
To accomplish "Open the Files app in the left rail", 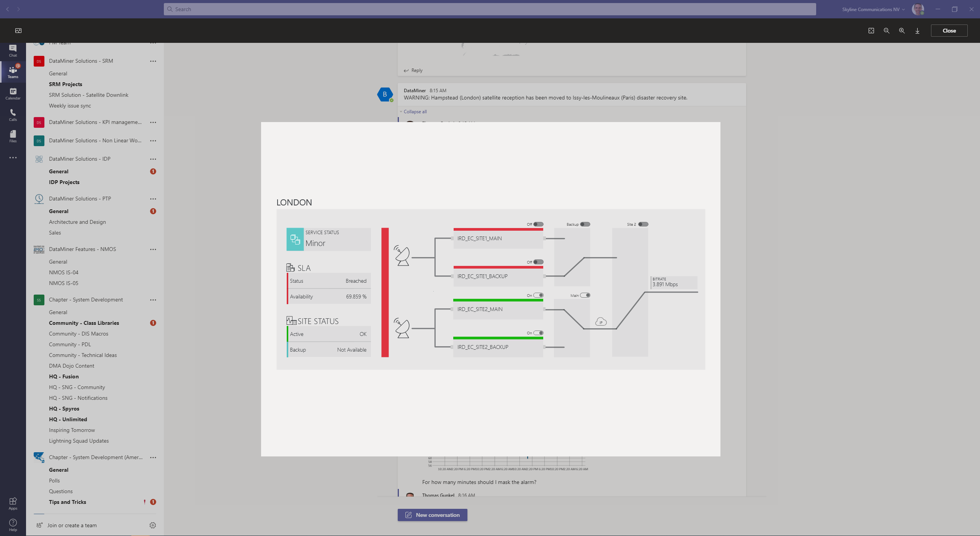I will click(13, 136).
